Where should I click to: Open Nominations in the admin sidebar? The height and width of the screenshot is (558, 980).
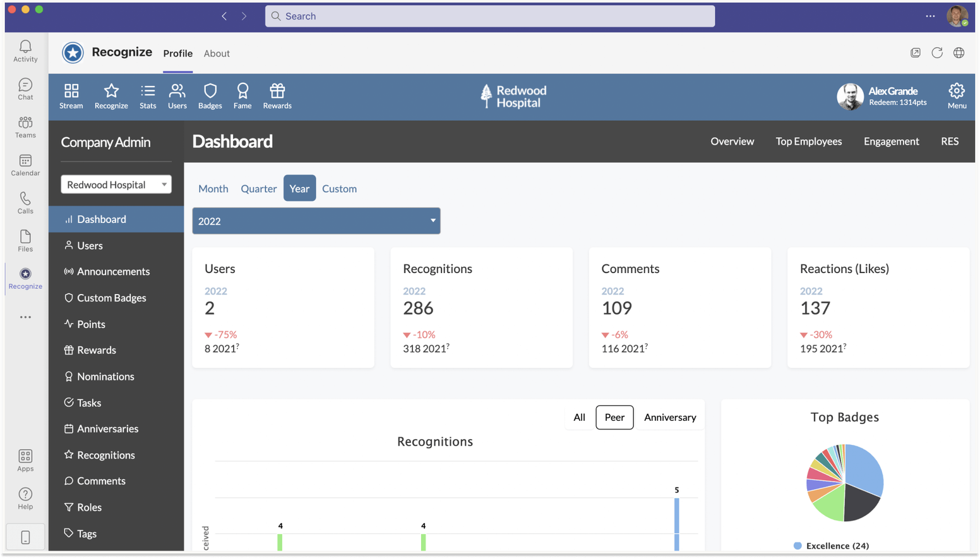click(x=105, y=377)
